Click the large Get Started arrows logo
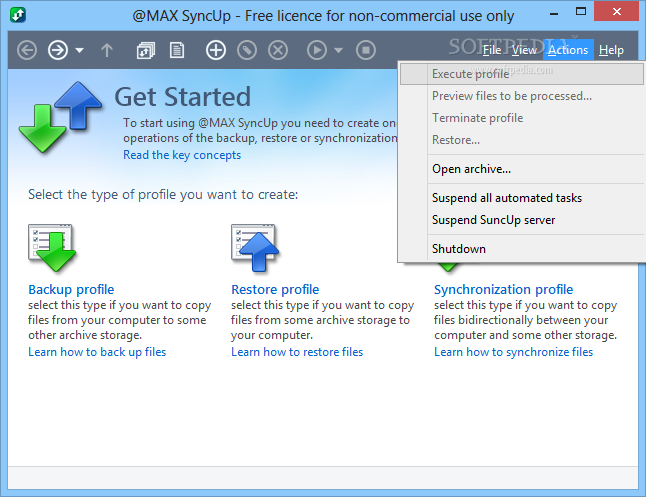 coord(60,117)
